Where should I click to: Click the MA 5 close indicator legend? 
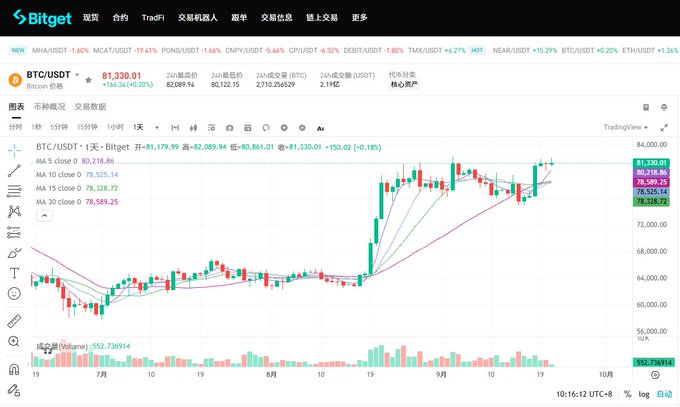pyautogui.click(x=75, y=161)
